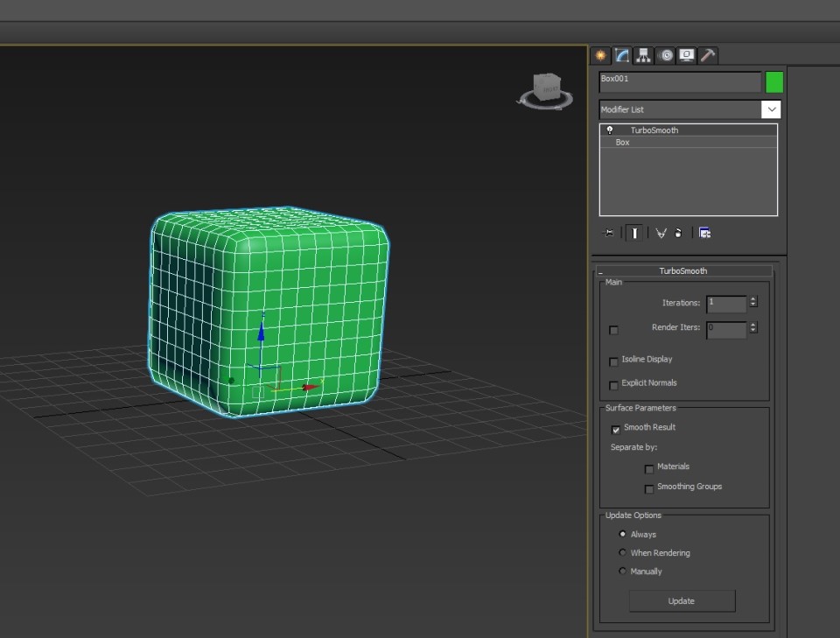The width and height of the screenshot is (840, 638).
Task: Remove modifier from the stack icon
Action: (678, 233)
